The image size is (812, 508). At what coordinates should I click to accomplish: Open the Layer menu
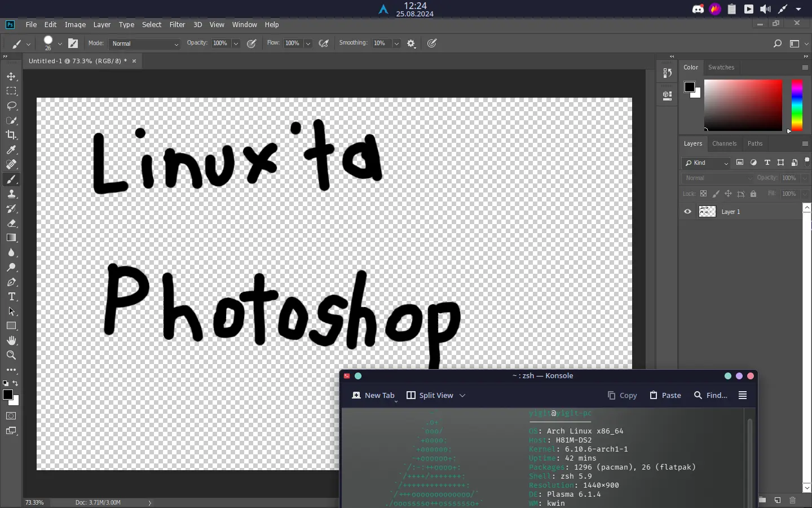click(101, 24)
